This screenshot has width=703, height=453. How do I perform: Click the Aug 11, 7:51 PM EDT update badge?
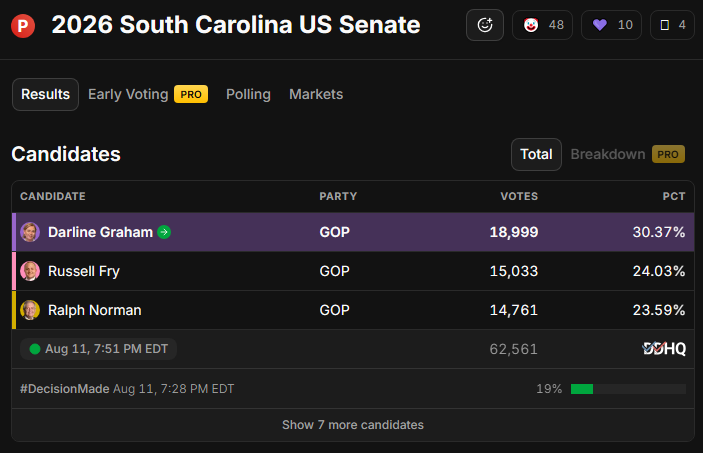98,349
